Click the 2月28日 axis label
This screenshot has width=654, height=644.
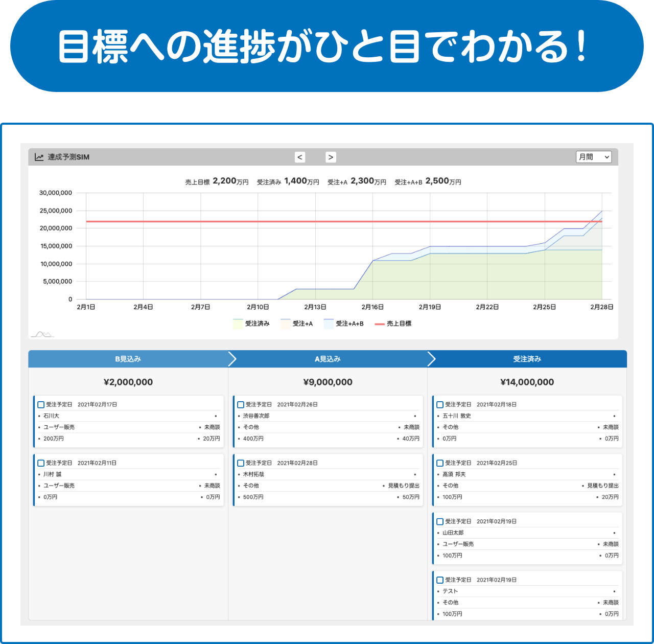(x=602, y=307)
